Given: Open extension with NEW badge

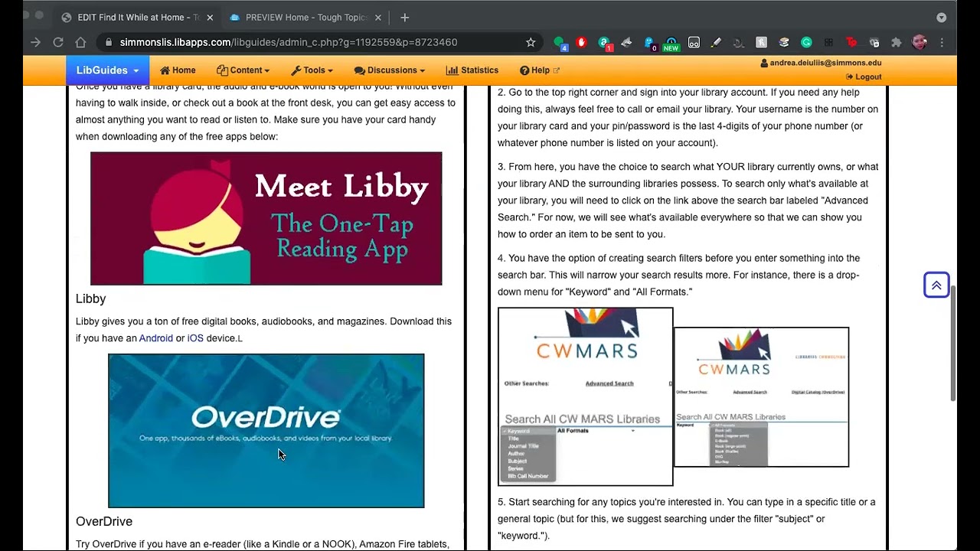Looking at the screenshot, I should [x=671, y=44].
